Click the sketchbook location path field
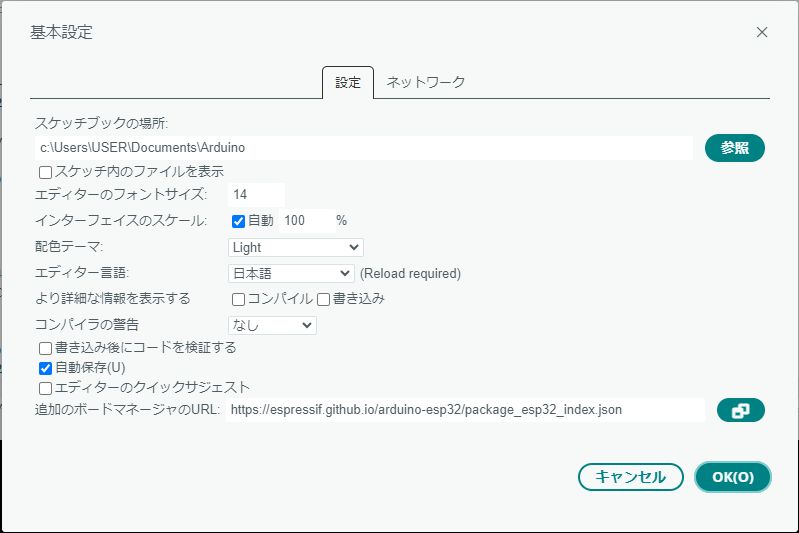The height and width of the screenshot is (533, 799). coord(364,148)
